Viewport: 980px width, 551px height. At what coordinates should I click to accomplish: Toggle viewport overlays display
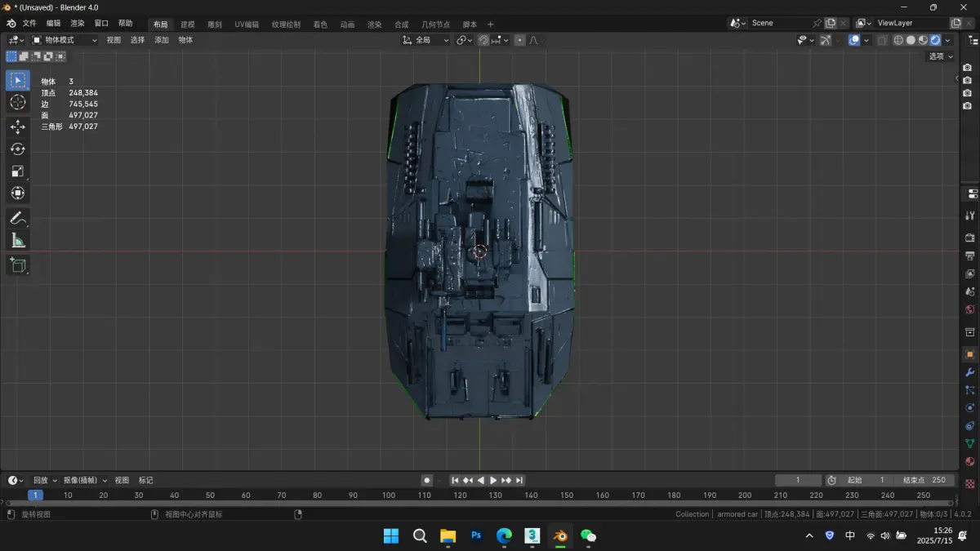click(x=854, y=40)
